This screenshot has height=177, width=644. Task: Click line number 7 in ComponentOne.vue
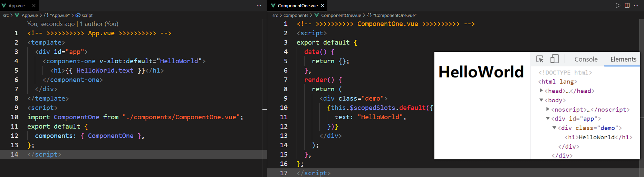[286, 80]
